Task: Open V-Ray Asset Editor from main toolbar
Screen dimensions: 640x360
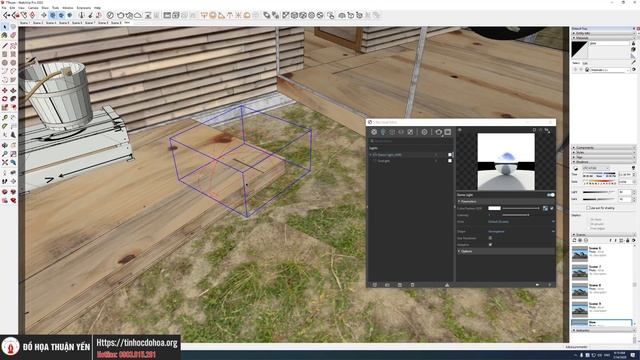Action: click(110, 15)
